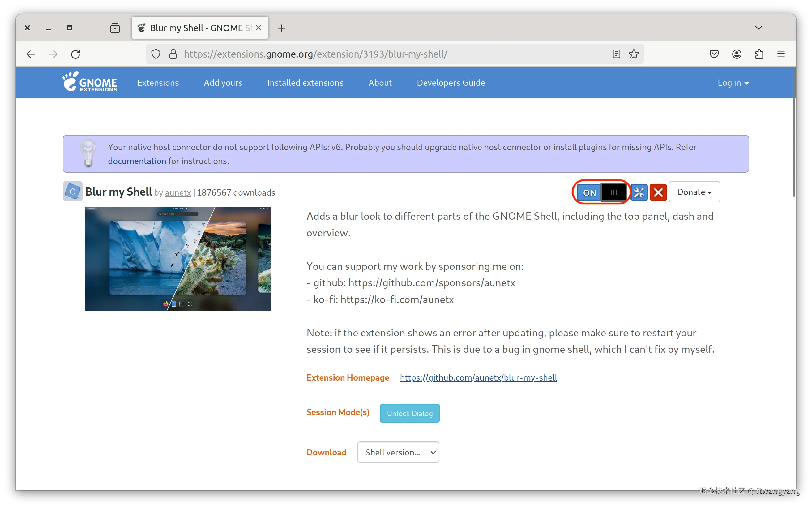Expand the Donate dropdown
Screen dimensions: 812x508
[x=694, y=192]
